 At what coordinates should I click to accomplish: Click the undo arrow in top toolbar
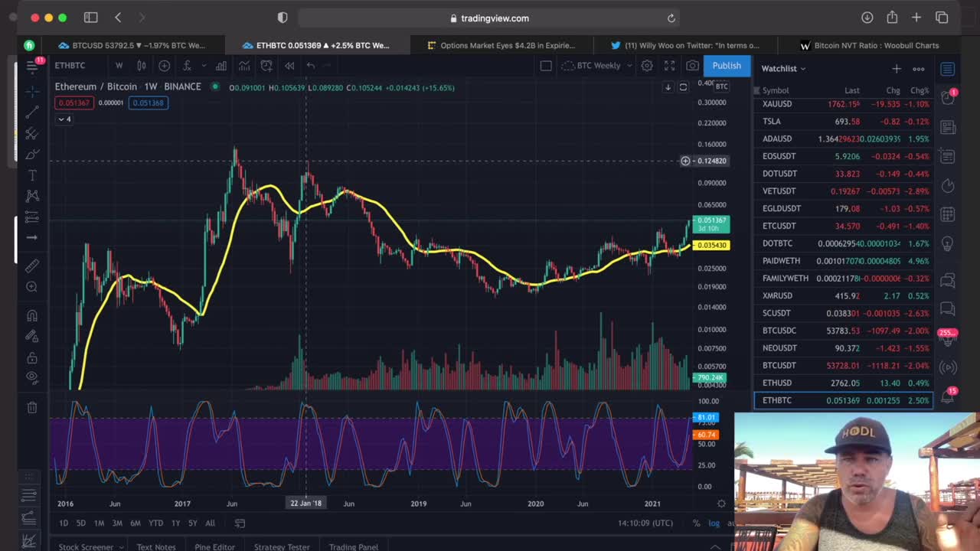pos(310,66)
